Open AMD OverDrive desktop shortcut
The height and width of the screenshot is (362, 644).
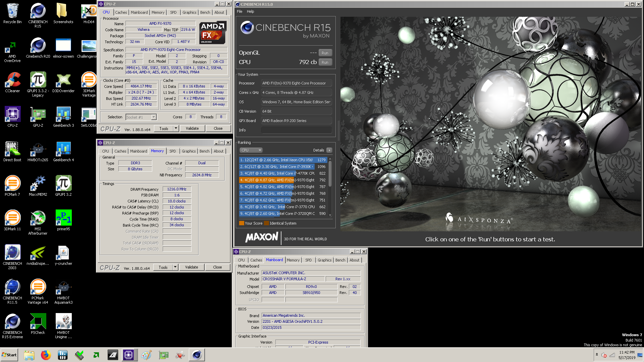point(12,52)
